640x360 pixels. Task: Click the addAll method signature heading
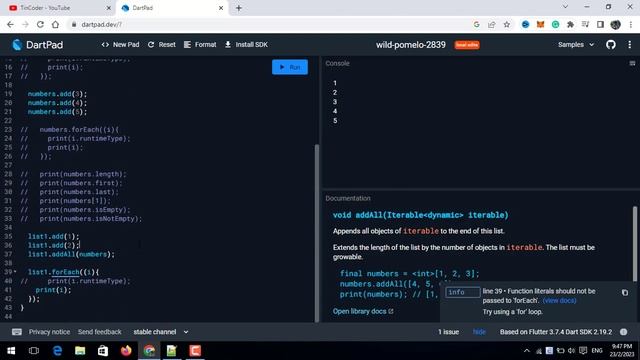click(x=420, y=215)
